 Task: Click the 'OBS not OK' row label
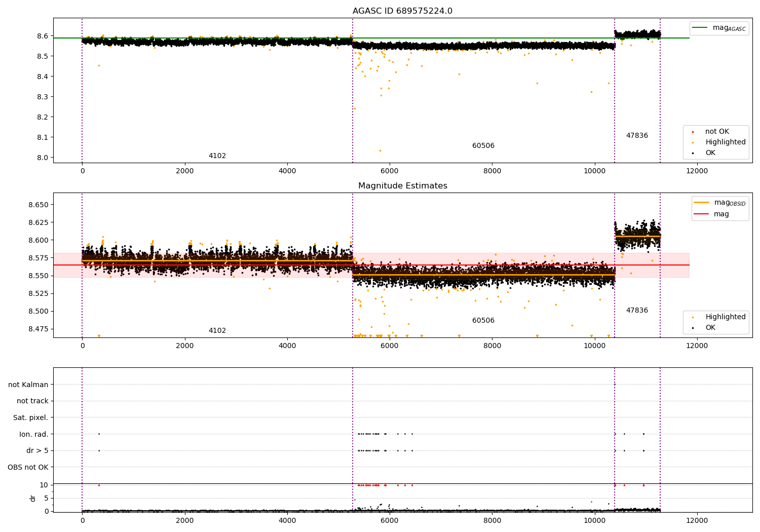pos(28,467)
